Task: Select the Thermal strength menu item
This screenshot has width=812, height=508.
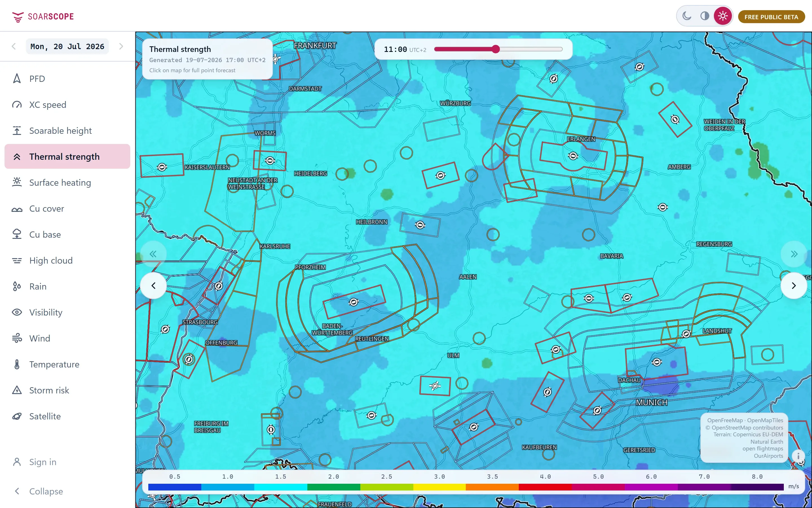Action: (x=67, y=157)
